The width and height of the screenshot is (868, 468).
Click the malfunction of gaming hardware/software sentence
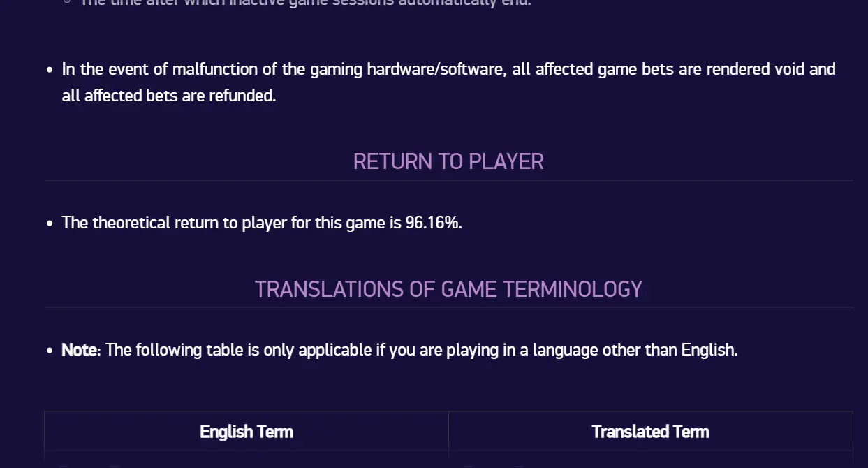(448, 82)
